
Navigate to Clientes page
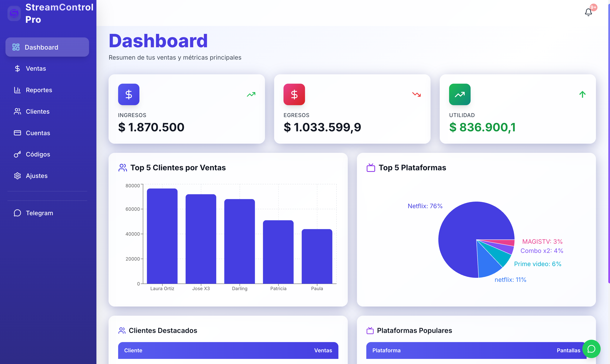(47, 111)
